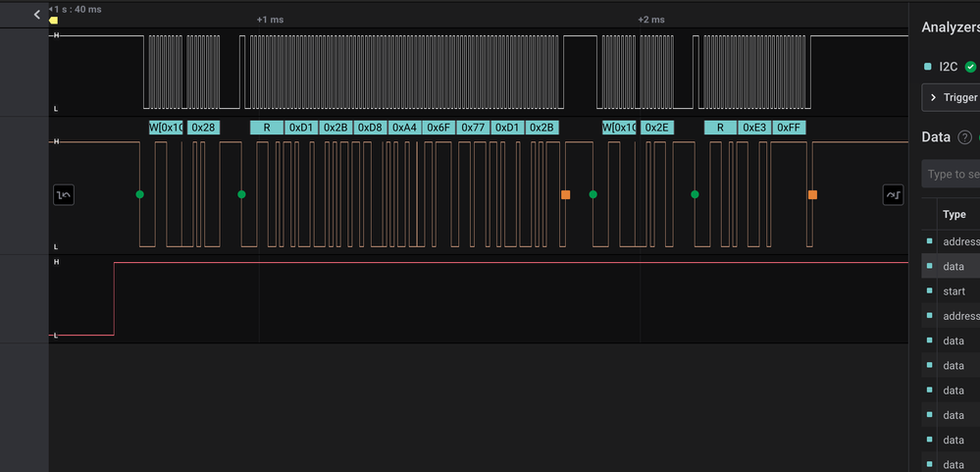Click the teal square beside the start row
980x472 pixels.
pos(929,290)
